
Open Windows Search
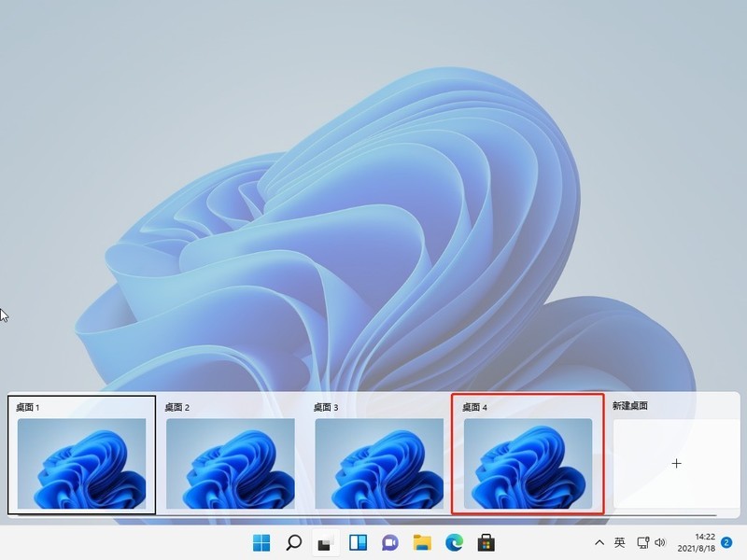(x=291, y=543)
